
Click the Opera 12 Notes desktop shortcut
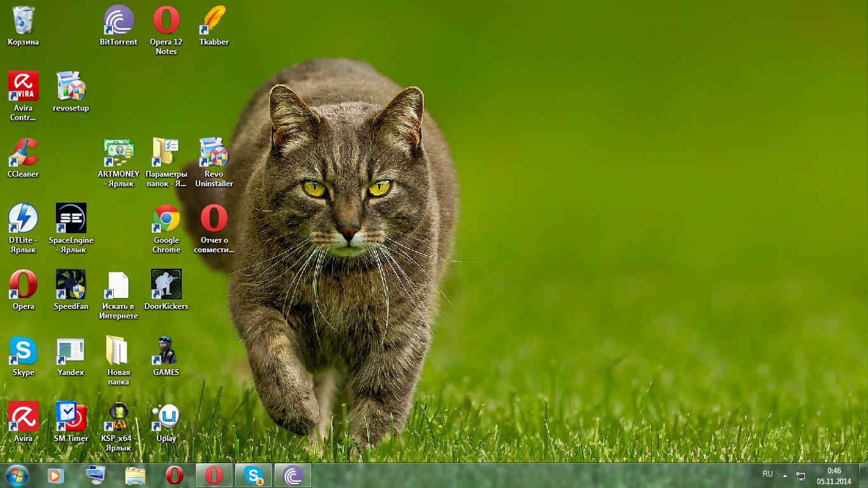(x=166, y=30)
